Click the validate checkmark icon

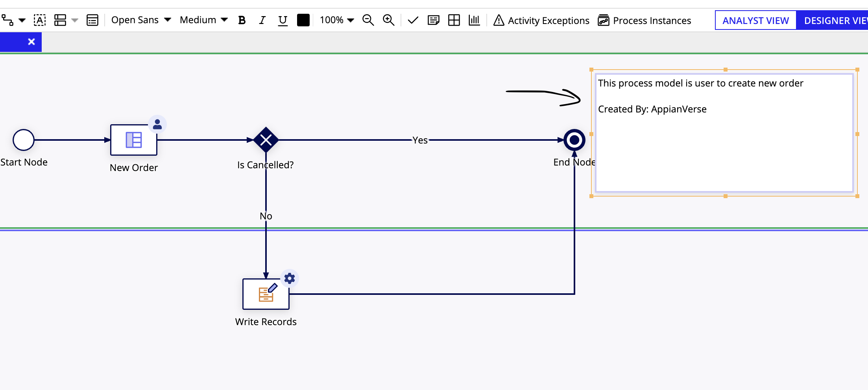coord(413,20)
